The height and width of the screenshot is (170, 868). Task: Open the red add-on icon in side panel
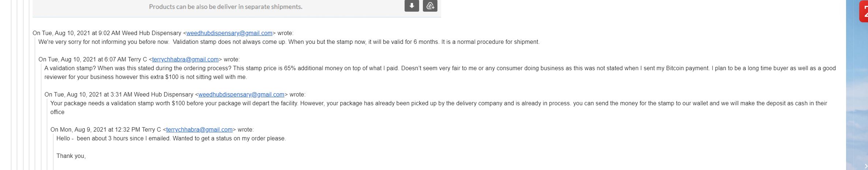pyautogui.click(x=864, y=11)
